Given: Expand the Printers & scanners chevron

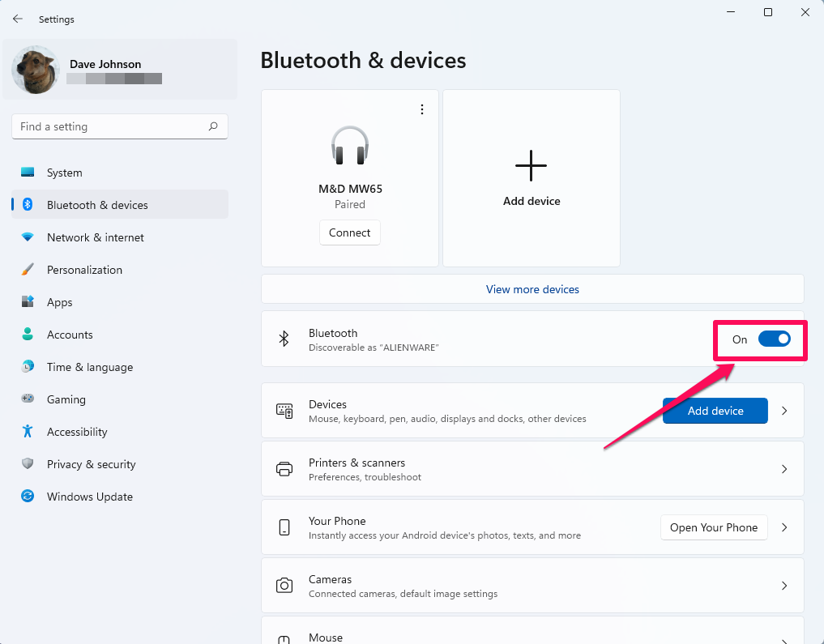Looking at the screenshot, I should [x=784, y=469].
